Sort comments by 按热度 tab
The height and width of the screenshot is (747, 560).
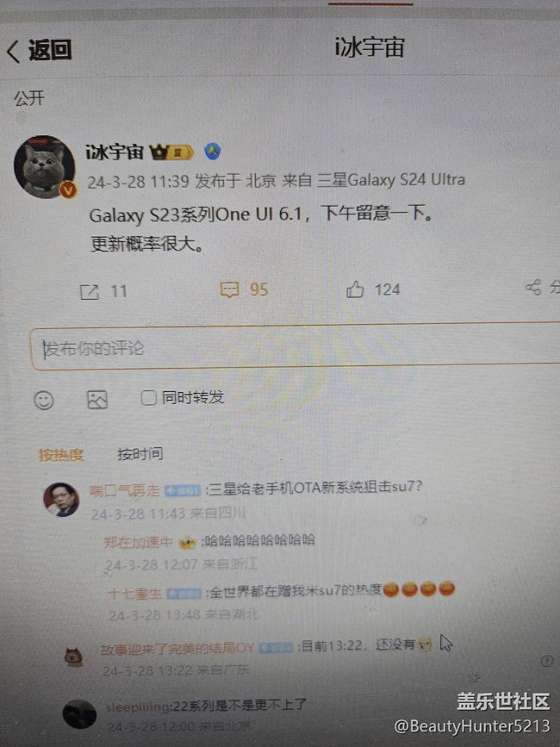[x=61, y=454]
